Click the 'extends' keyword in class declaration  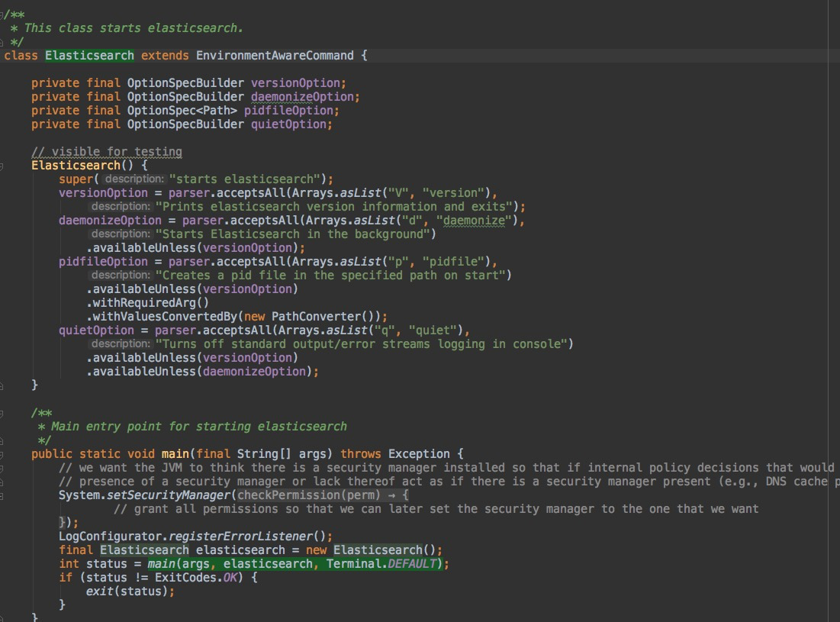point(165,56)
